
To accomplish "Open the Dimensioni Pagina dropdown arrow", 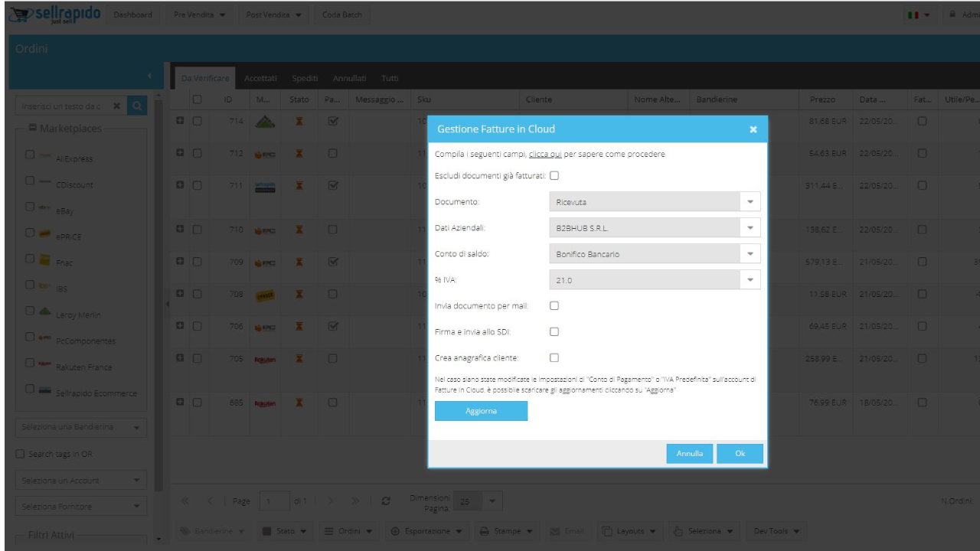I will coord(492,501).
